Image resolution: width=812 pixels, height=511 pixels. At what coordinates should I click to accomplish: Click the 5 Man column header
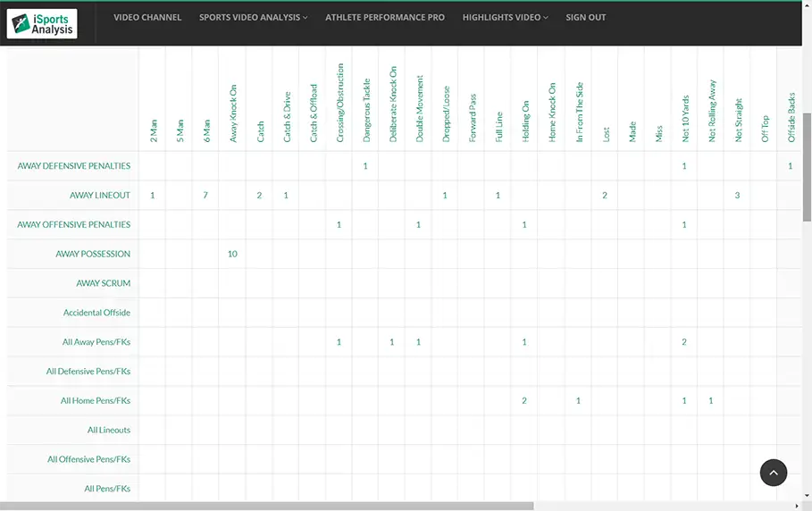click(x=180, y=131)
